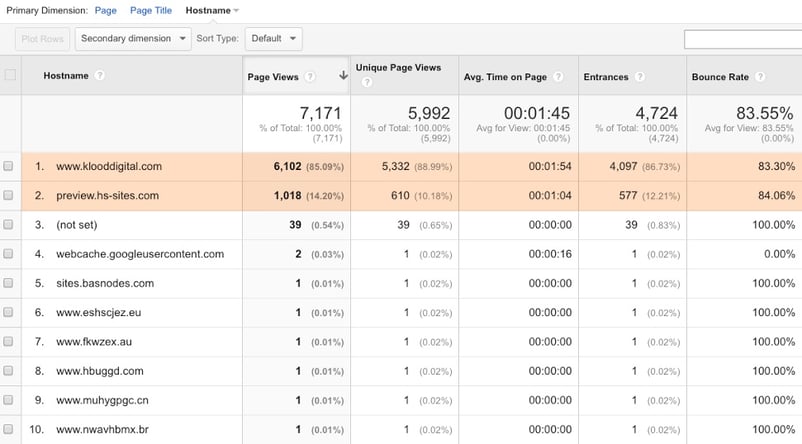This screenshot has width=802, height=444.
Task: Click the Page Views sort descending arrow
Action: (343, 76)
